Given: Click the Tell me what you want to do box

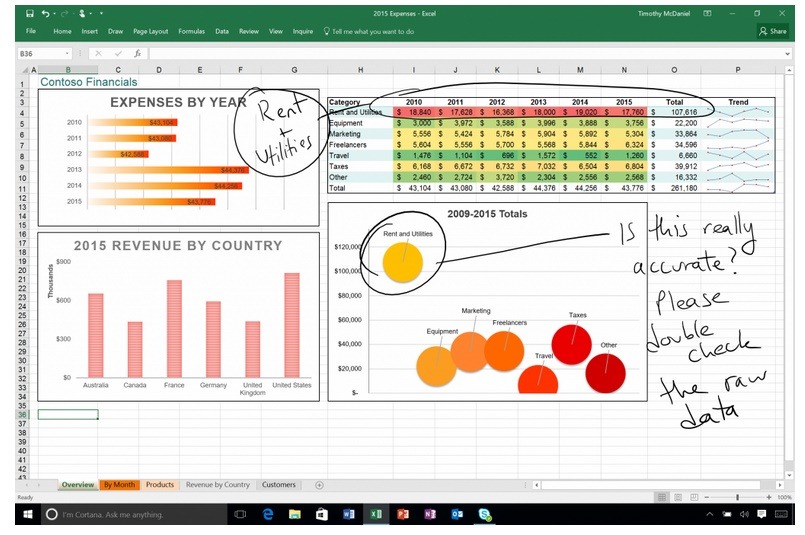Looking at the screenshot, I should point(369,31).
